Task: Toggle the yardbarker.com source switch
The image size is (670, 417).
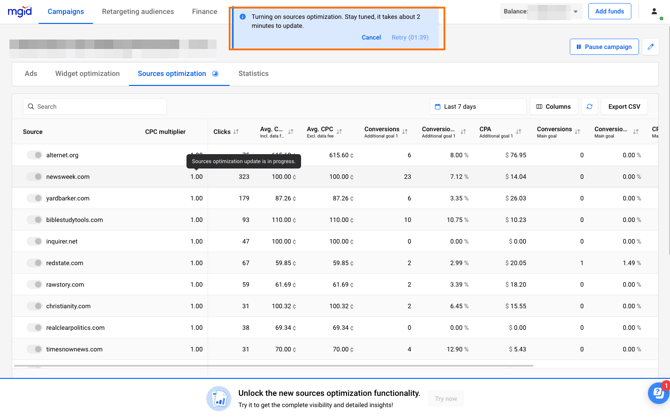Action: (34, 198)
